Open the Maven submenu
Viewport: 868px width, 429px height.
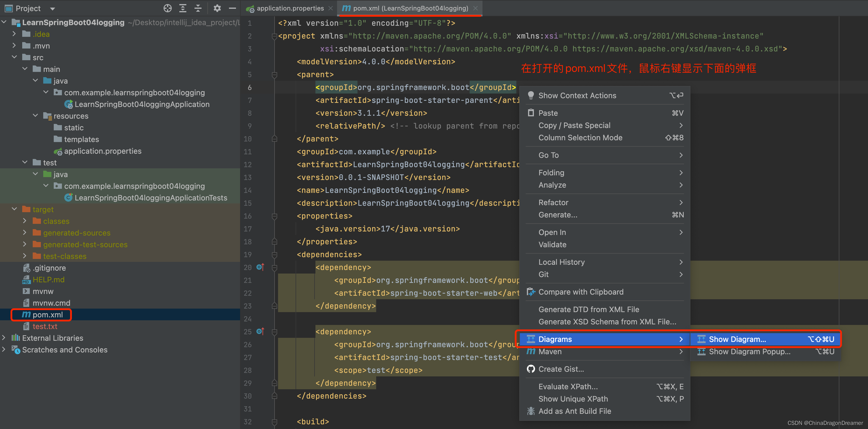point(605,352)
